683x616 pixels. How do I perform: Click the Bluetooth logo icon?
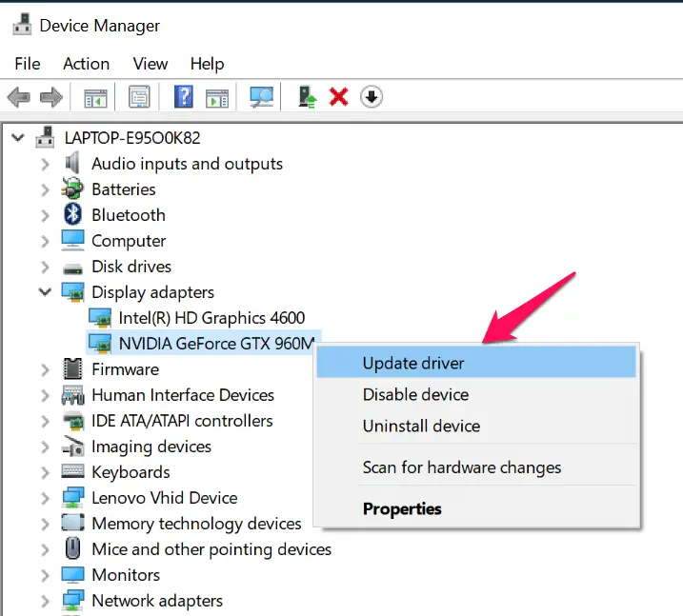click(x=72, y=214)
